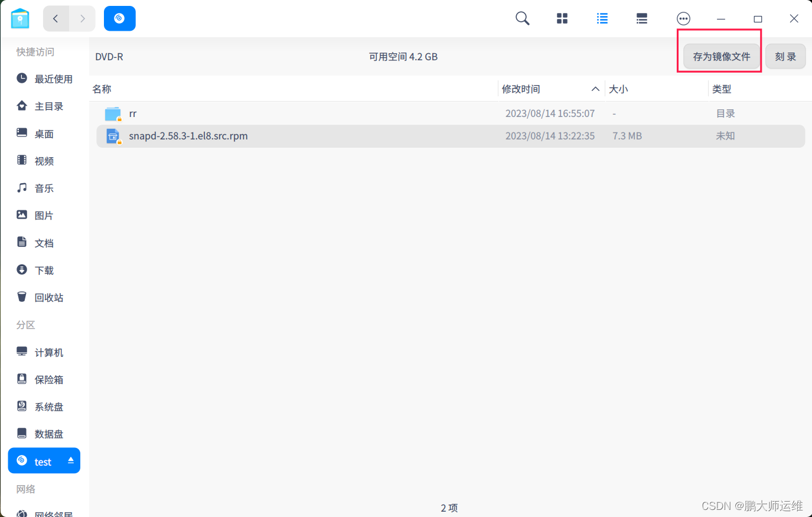Select the test disc entry

(44, 461)
